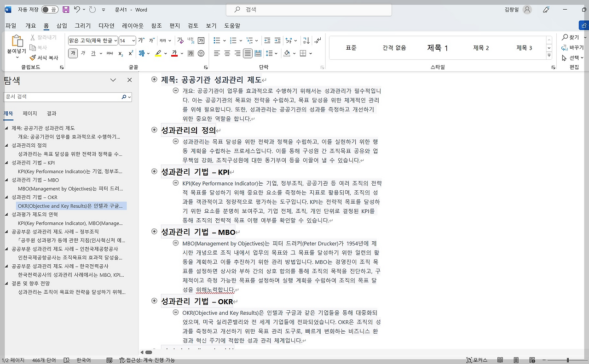Open the 삽입 ribbon tab
589x364 pixels.
tap(62, 26)
